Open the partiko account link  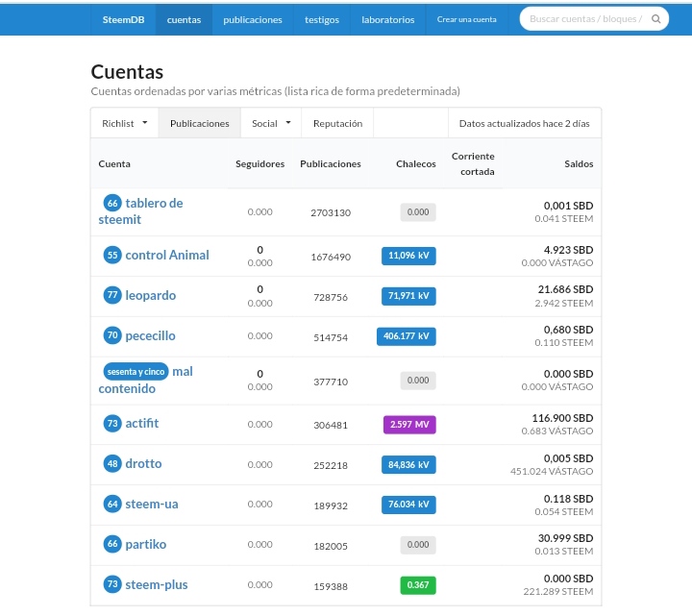pyautogui.click(x=146, y=544)
